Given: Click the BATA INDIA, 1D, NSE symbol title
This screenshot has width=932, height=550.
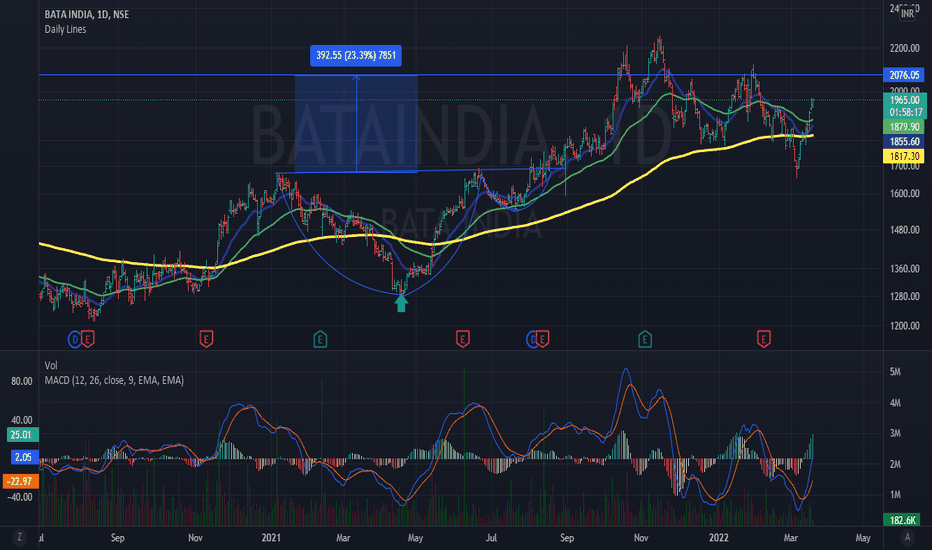Looking at the screenshot, I should coord(87,14).
